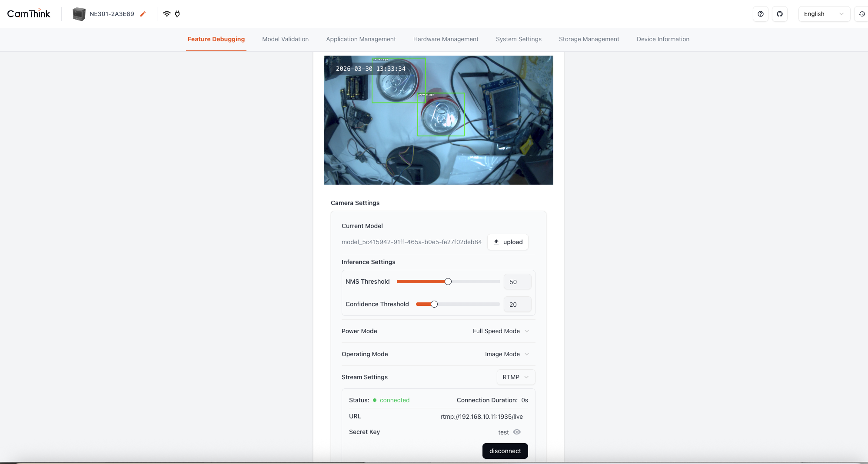Click the history restore icon

(x=863, y=14)
